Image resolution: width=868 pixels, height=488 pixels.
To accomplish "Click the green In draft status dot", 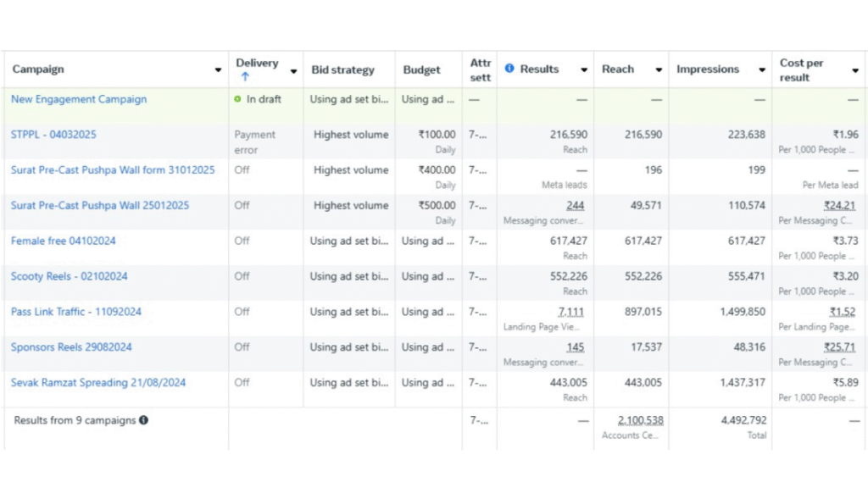I will [x=238, y=99].
